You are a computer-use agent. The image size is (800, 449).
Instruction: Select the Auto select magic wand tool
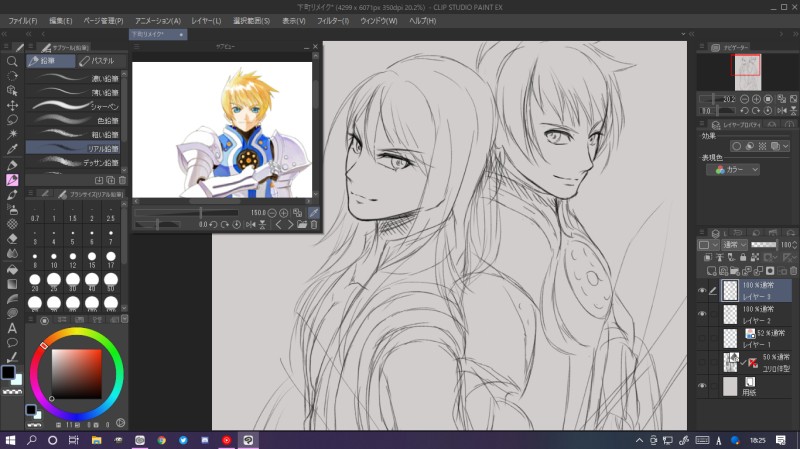tap(12, 134)
